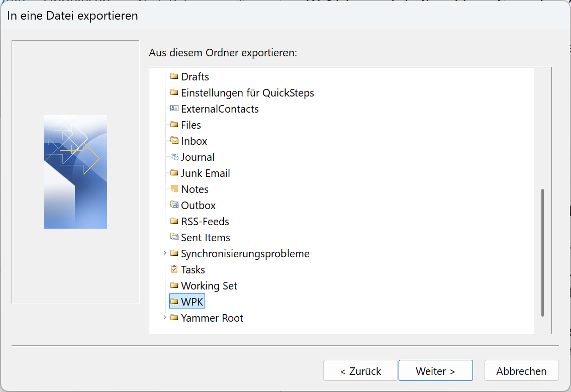Select the RSS-Feeds label
The width and height of the screenshot is (571, 392).
(205, 221)
